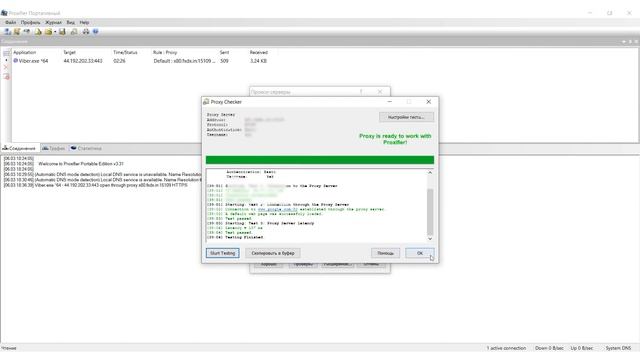Screen dimensions: 640x360
Task: Click the list view icon above the red X
Action: [7, 53]
